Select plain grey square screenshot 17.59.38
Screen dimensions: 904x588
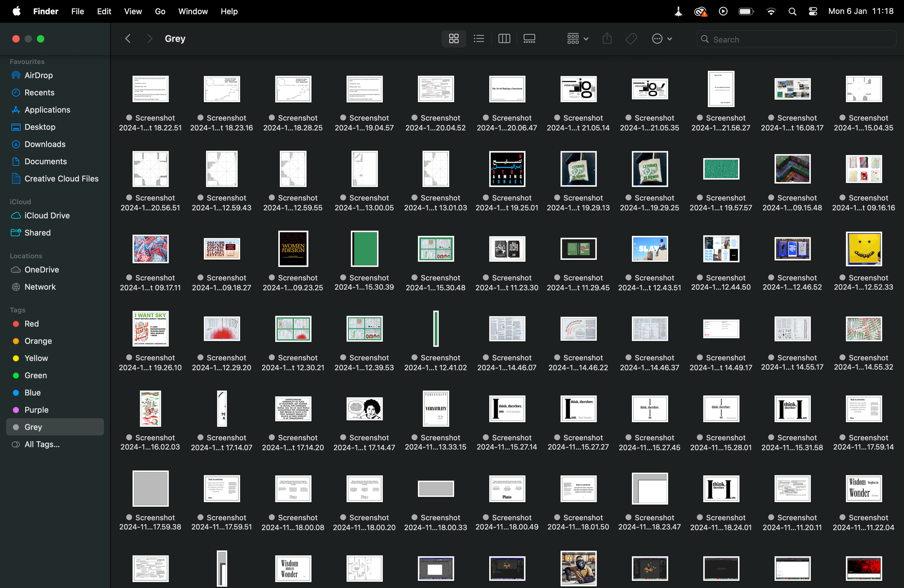click(x=151, y=489)
